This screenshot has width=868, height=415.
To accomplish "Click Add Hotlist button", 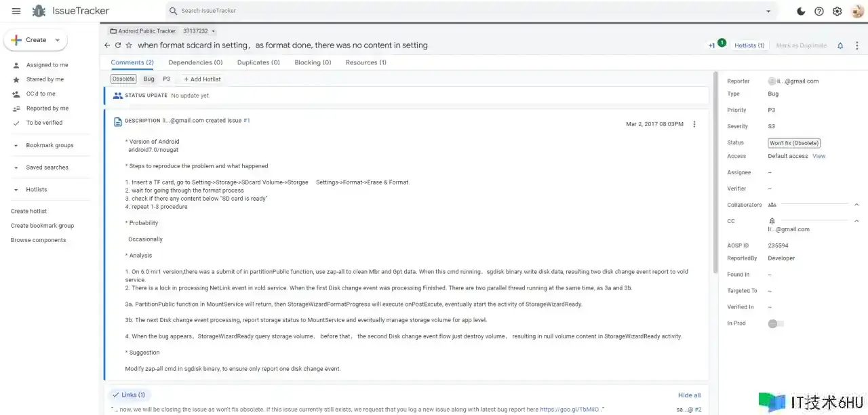I will (x=202, y=79).
